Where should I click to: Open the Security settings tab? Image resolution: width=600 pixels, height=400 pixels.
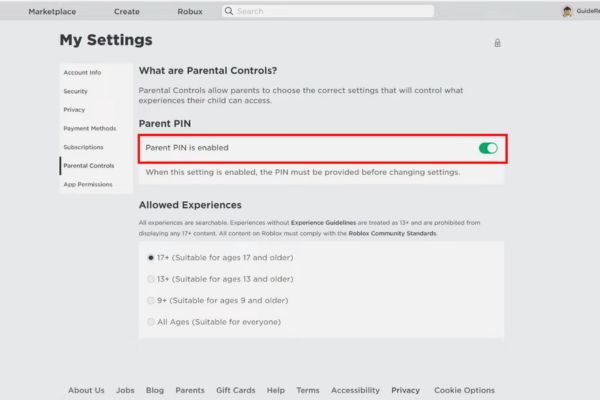pyautogui.click(x=76, y=91)
